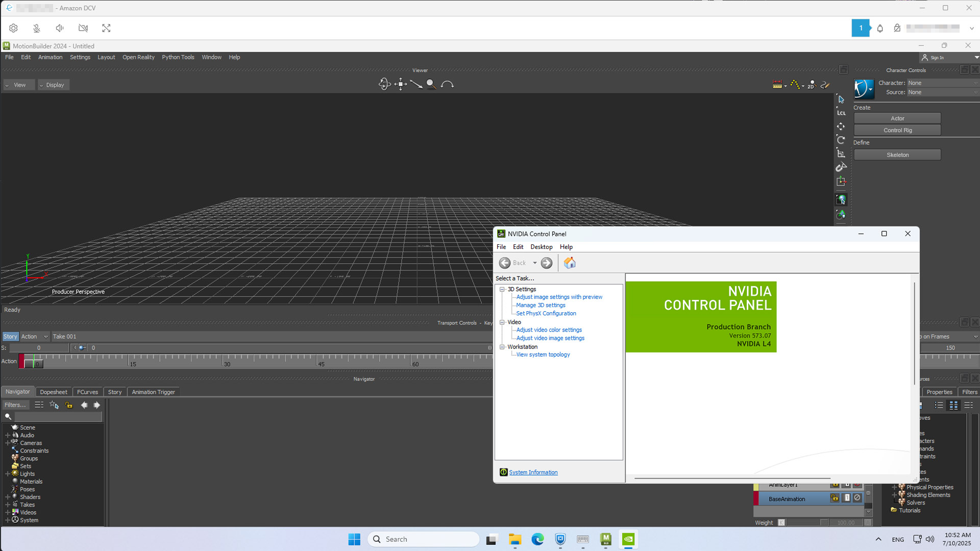Viewport: 980px width, 551px height.
Task: Go back with Navigator left arrow
Action: click(x=84, y=405)
